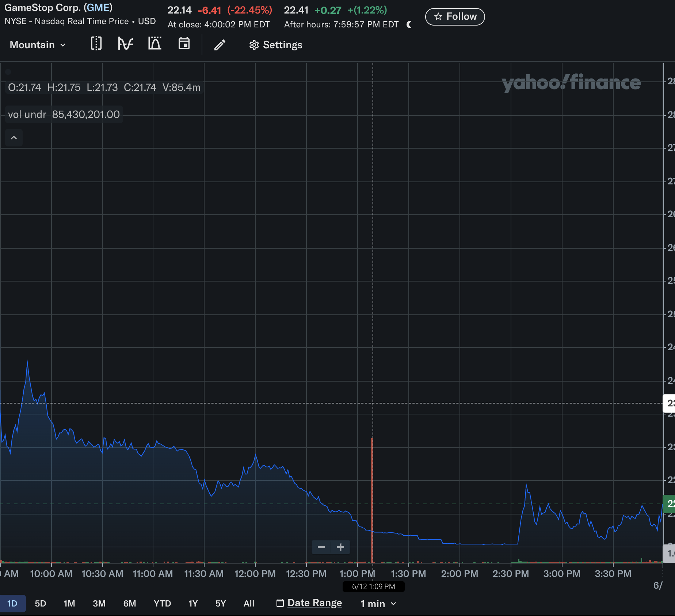Screen dimensions: 675x616
Task: Zoom out the chart with minus button
Action: tap(321, 547)
